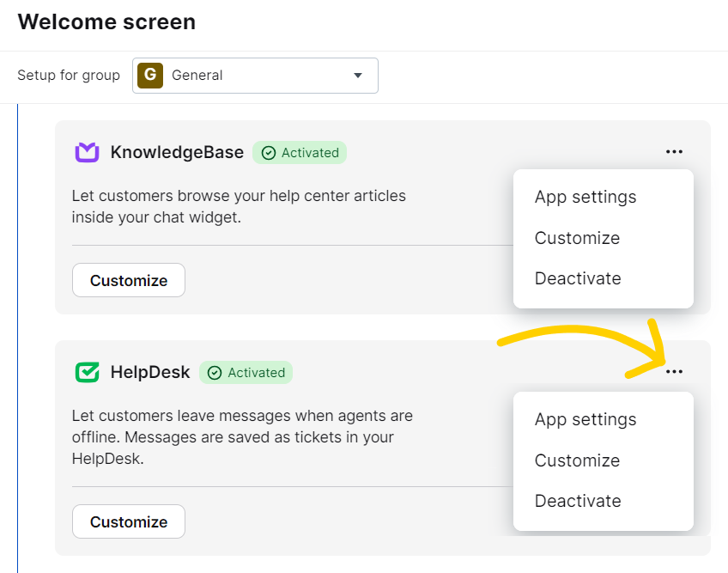Open KnowledgeBase three-dot options menu

[x=674, y=151]
